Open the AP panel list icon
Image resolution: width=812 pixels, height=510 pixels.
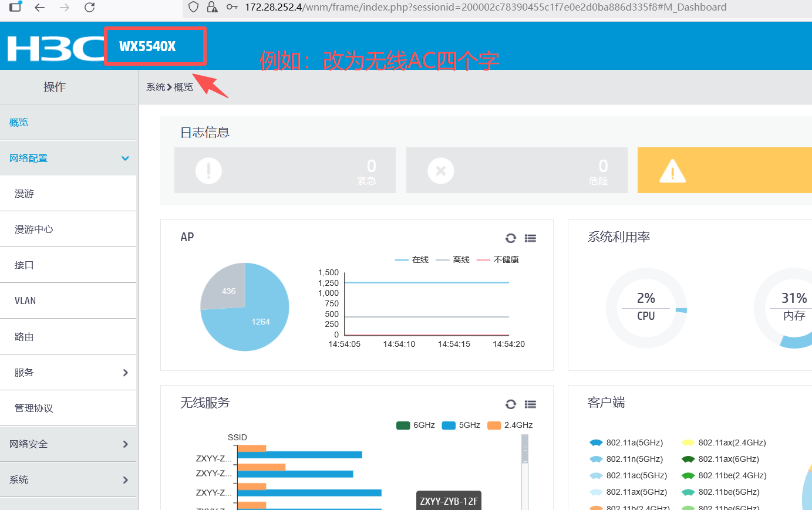531,238
